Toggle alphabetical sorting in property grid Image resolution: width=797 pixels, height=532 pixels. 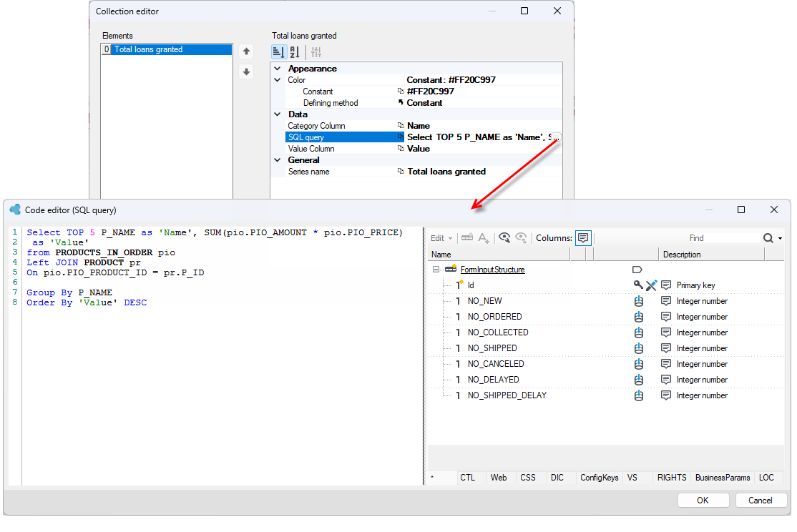[295, 51]
